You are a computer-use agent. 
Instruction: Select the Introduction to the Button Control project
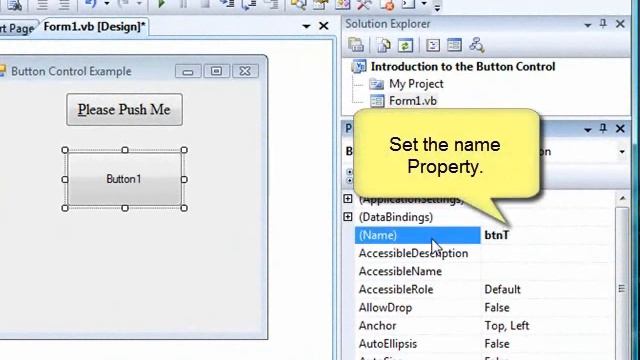point(463,67)
